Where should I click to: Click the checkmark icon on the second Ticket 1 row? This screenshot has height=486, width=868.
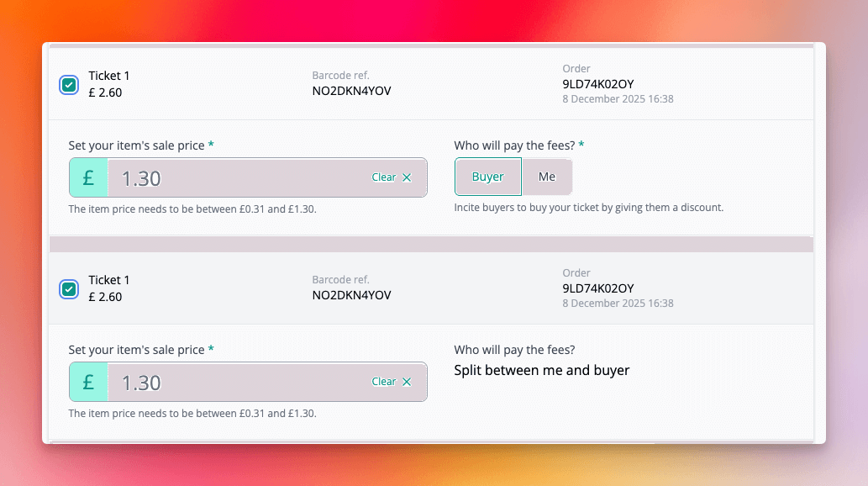69,288
